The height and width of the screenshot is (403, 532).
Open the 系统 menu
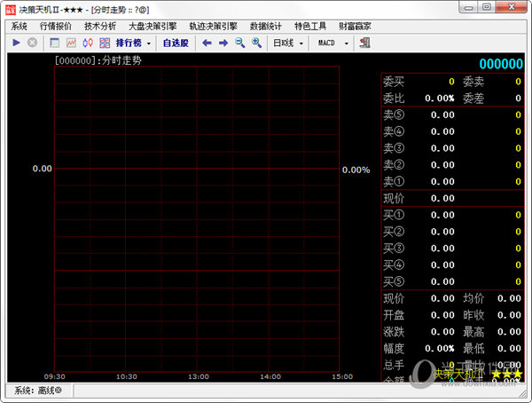[x=20, y=26]
